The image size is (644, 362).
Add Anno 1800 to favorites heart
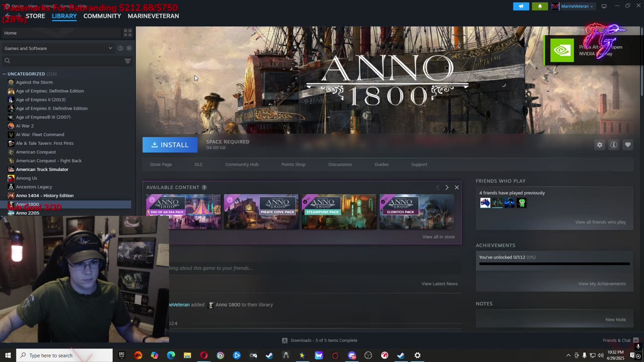pos(627,145)
